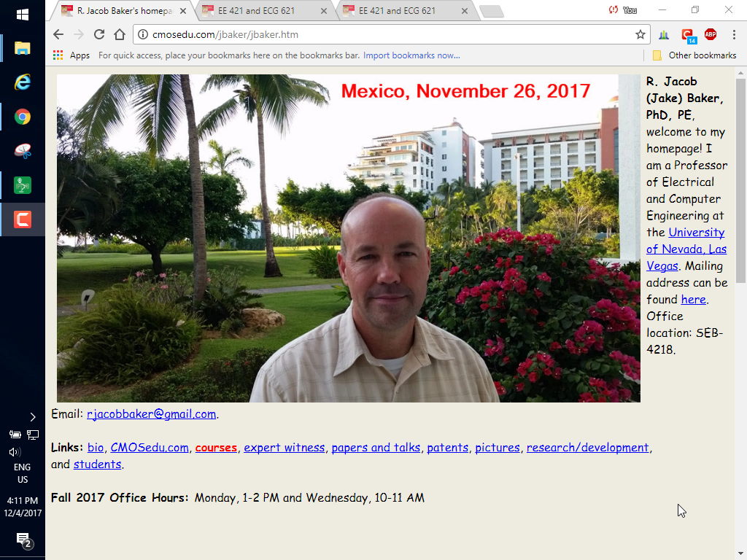Screen dimensions: 747x560
Task: Open a new tab button
Action: pyautogui.click(x=492, y=12)
